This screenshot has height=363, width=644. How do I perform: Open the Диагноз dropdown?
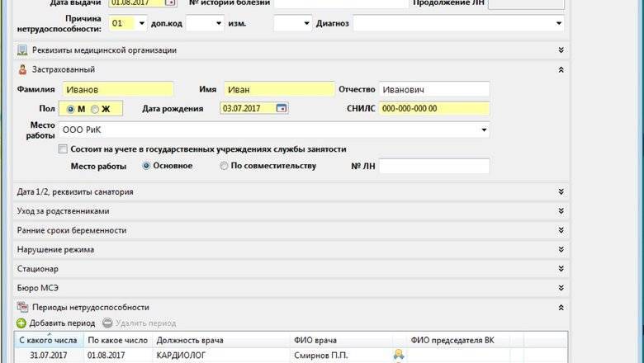click(x=559, y=23)
